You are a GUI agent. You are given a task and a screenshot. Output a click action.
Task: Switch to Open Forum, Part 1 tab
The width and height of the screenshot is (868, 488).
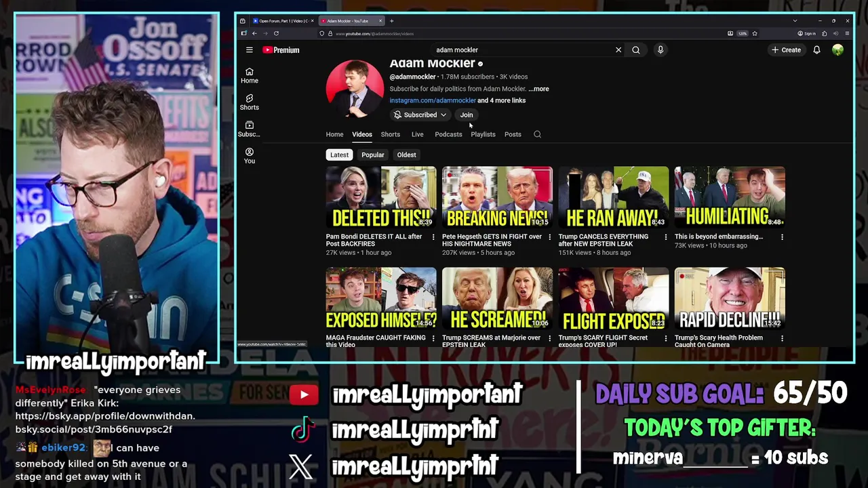[x=283, y=21]
